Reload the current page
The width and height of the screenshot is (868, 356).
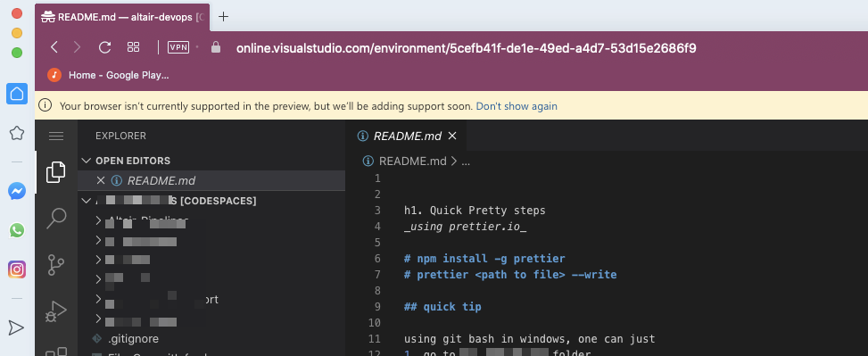104,47
